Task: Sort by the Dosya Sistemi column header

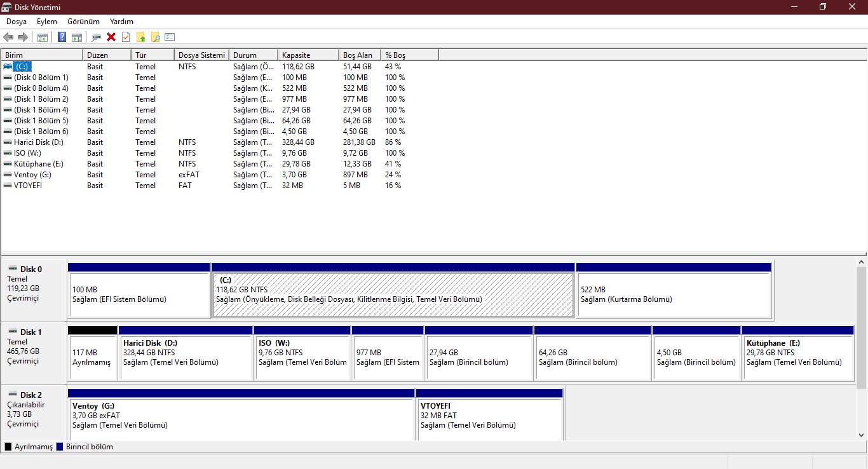Action: [x=201, y=55]
